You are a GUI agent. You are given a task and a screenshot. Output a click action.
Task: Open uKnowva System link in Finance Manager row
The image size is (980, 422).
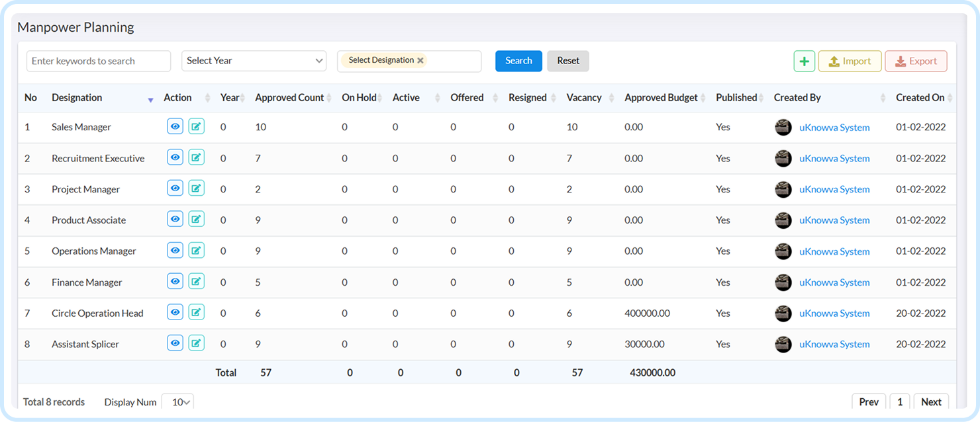click(834, 282)
